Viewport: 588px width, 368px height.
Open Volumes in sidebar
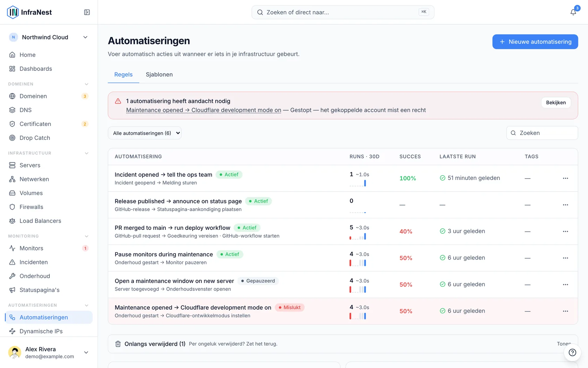pyautogui.click(x=49, y=193)
